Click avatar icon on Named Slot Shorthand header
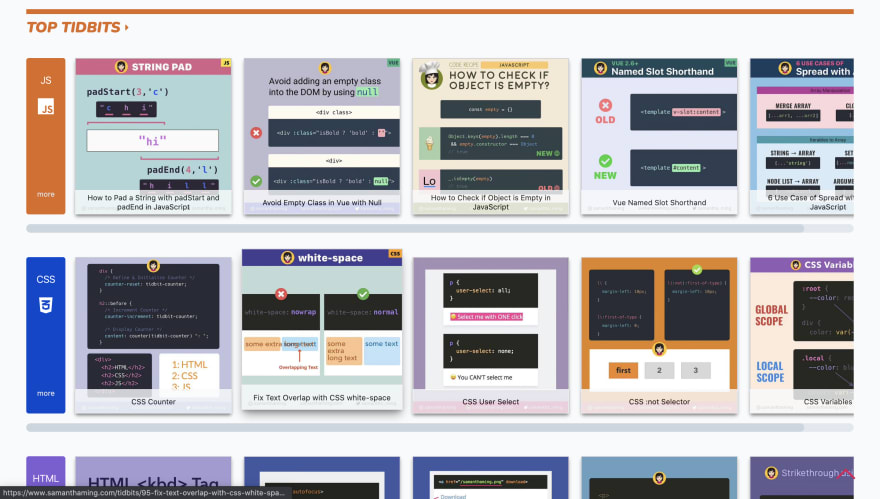This screenshot has height=499, width=880. pyautogui.click(x=601, y=68)
